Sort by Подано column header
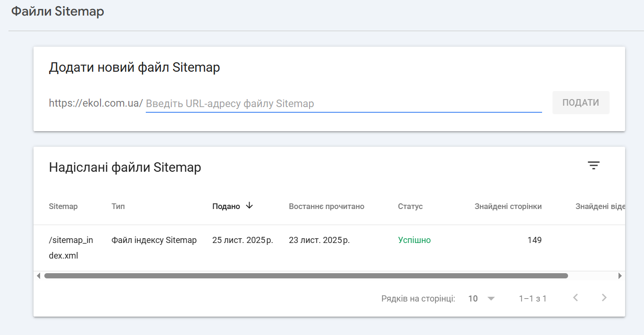This screenshot has width=644, height=335. (x=226, y=207)
